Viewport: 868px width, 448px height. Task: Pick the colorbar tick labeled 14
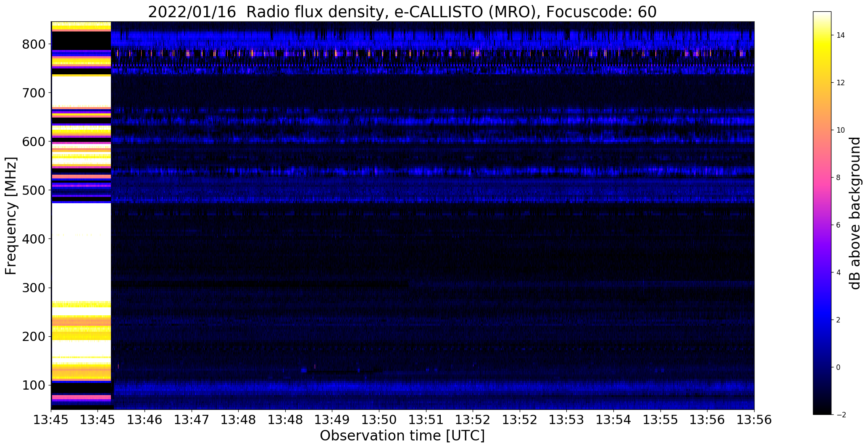[841, 35]
